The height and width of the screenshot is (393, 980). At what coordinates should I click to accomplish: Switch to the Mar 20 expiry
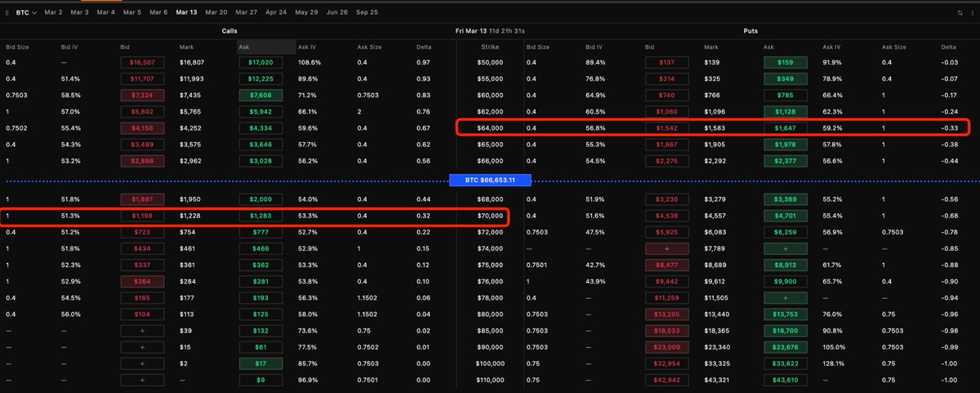(x=216, y=13)
